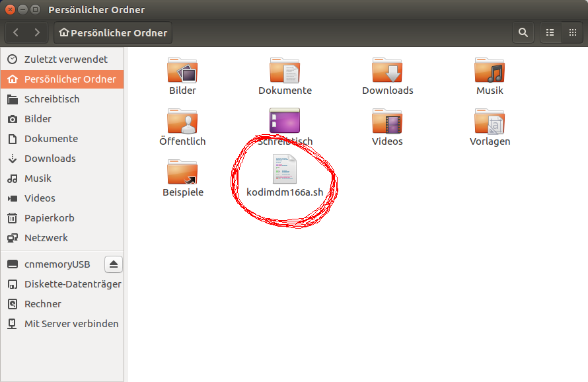This screenshot has width=588, height=382.
Task: Click the Musik label in sidebar
Action: click(x=38, y=178)
